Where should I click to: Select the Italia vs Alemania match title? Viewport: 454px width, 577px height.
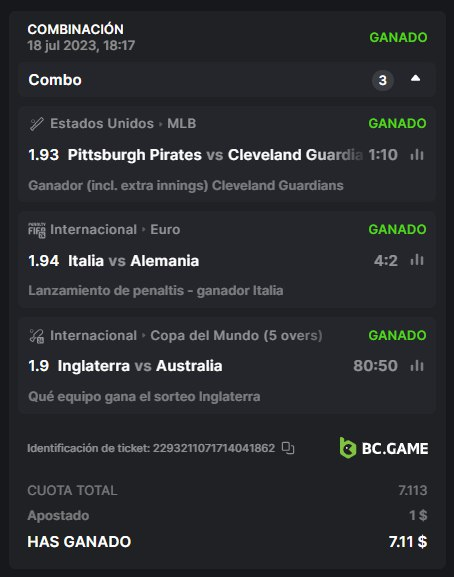pyautogui.click(x=134, y=261)
